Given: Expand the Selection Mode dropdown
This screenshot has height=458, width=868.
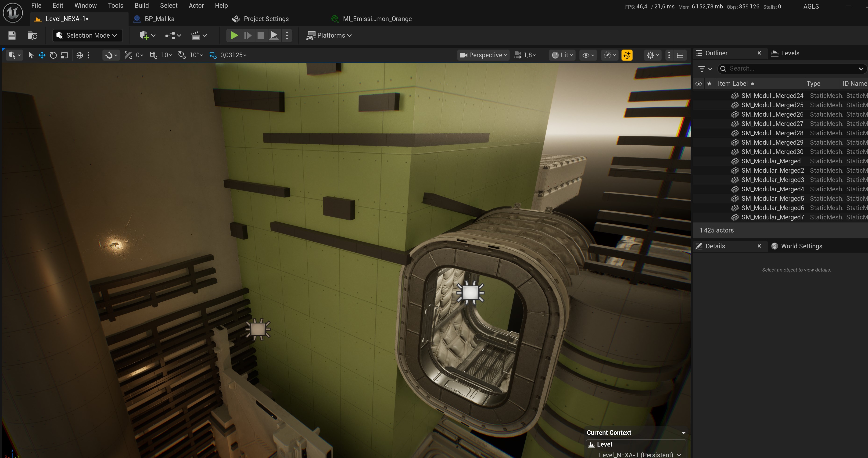Looking at the screenshot, I should click(87, 35).
